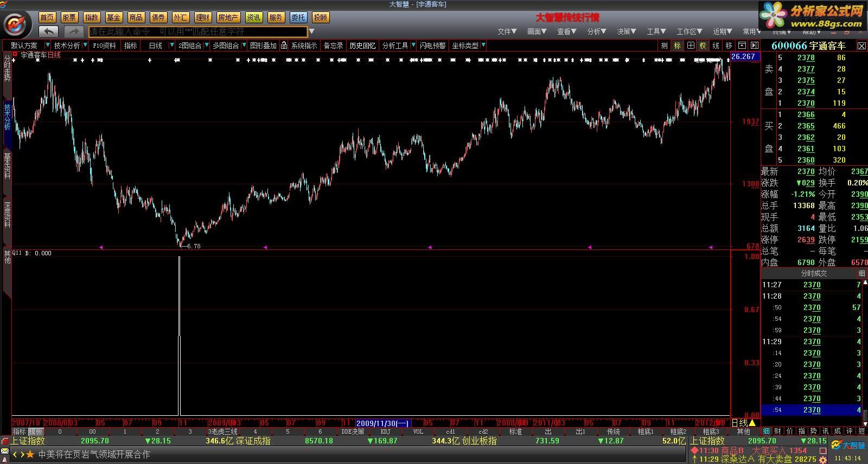Expand the 2图组合 dropdown arrow
Screen dimensions: 868x464
point(206,46)
